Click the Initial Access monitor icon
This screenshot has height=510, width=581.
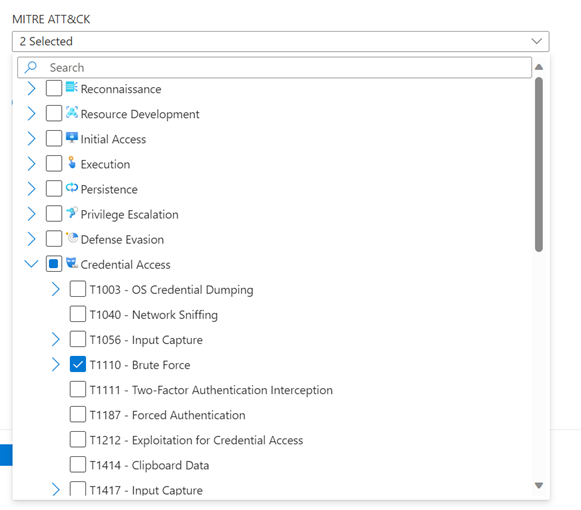coord(72,138)
